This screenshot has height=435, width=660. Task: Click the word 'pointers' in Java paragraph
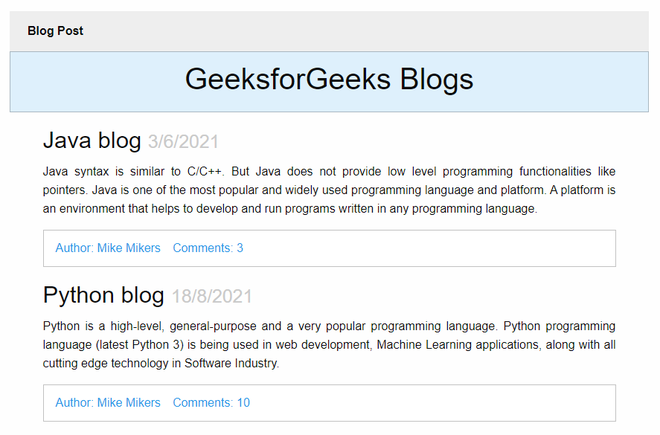[65, 190]
